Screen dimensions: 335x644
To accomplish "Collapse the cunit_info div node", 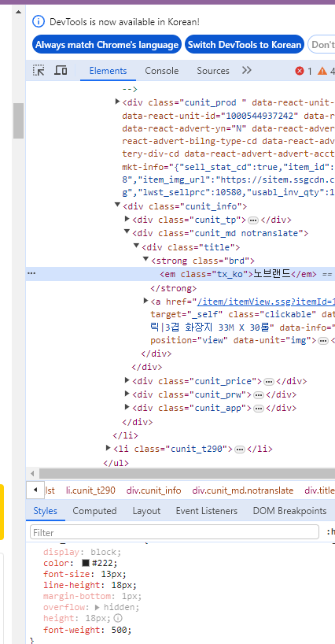I will (x=118, y=205).
